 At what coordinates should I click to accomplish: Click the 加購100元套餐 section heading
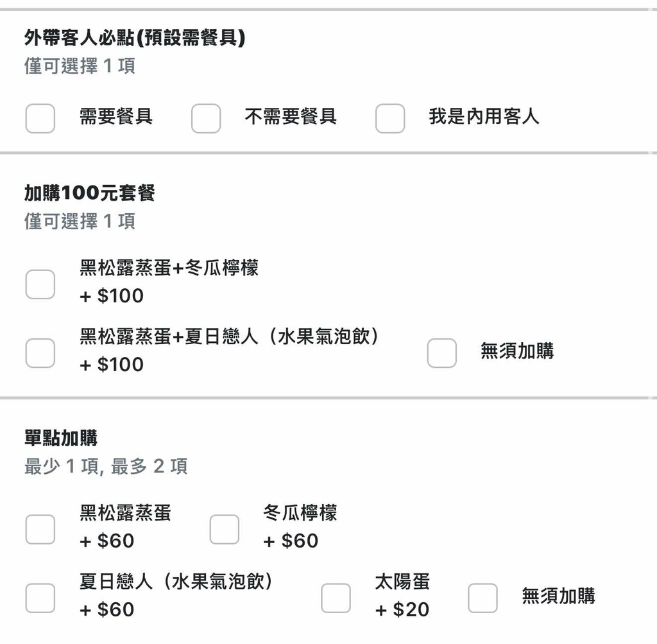click(x=90, y=193)
